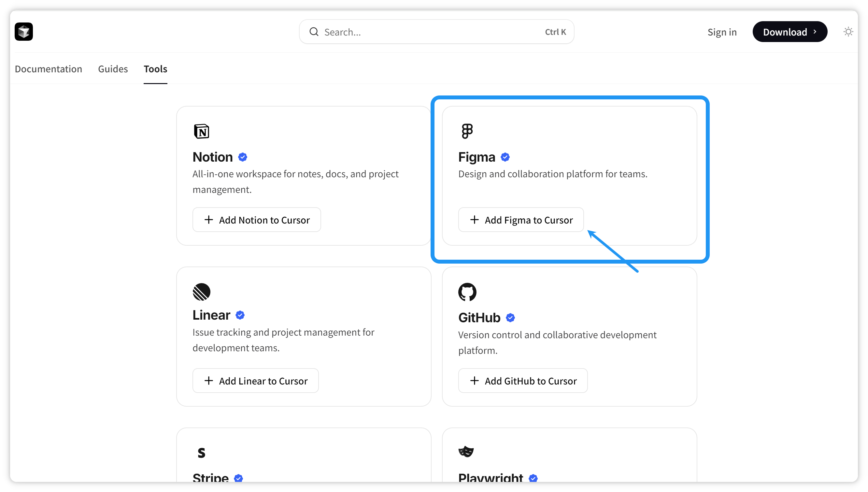Toggle the light/dark theme sun icon
Image resolution: width=868 pixels, height=492 pixels.
click(848, 32)
